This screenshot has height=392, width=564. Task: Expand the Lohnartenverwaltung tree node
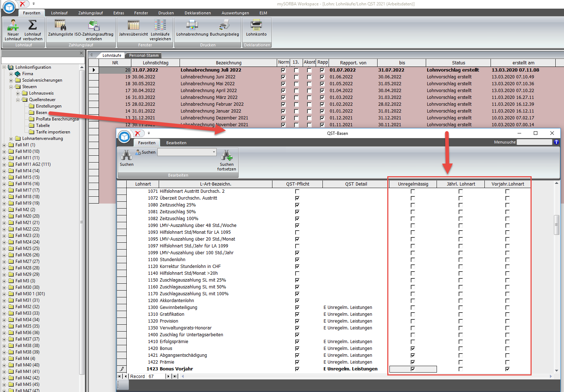click(x=11, y=139)
